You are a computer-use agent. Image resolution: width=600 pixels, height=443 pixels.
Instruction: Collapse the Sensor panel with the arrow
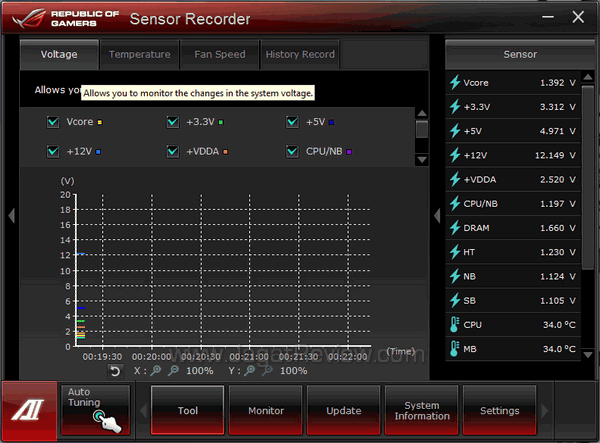436,216
